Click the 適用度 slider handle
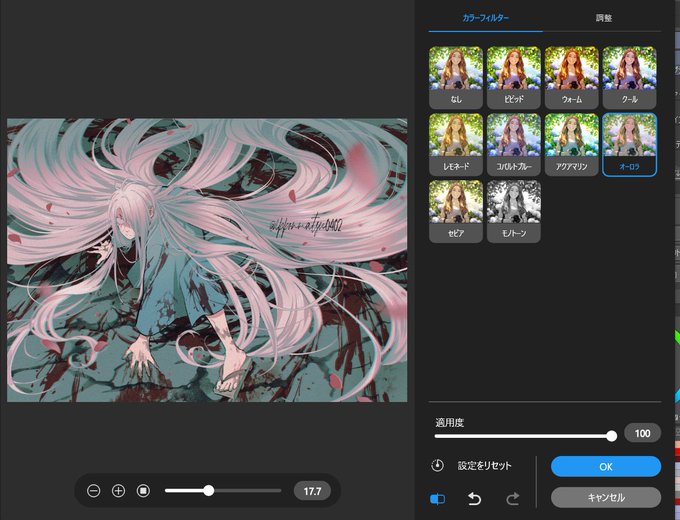The height and width of the screenshot is (520, 680). 611,436
